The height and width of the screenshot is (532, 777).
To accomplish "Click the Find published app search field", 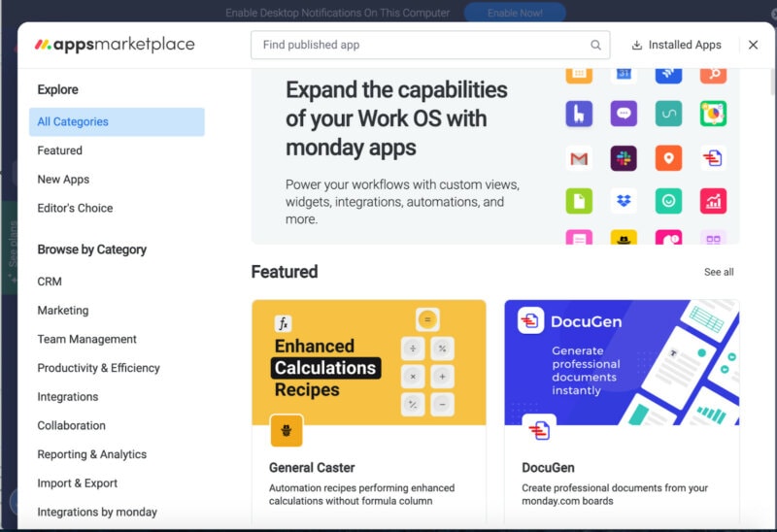I will (430, 45).
